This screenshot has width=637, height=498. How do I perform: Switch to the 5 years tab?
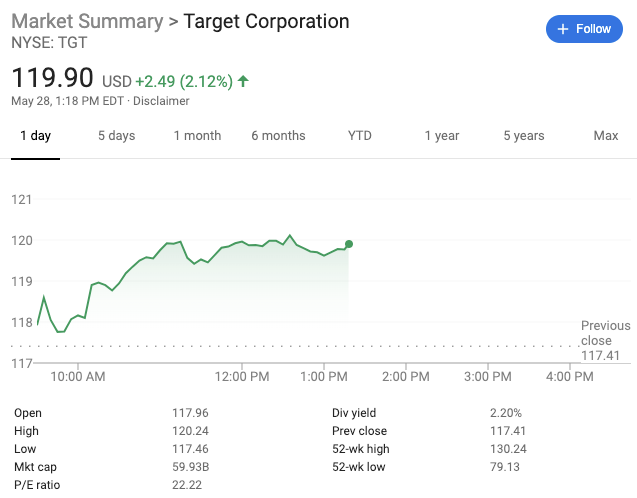click(523, 136)
